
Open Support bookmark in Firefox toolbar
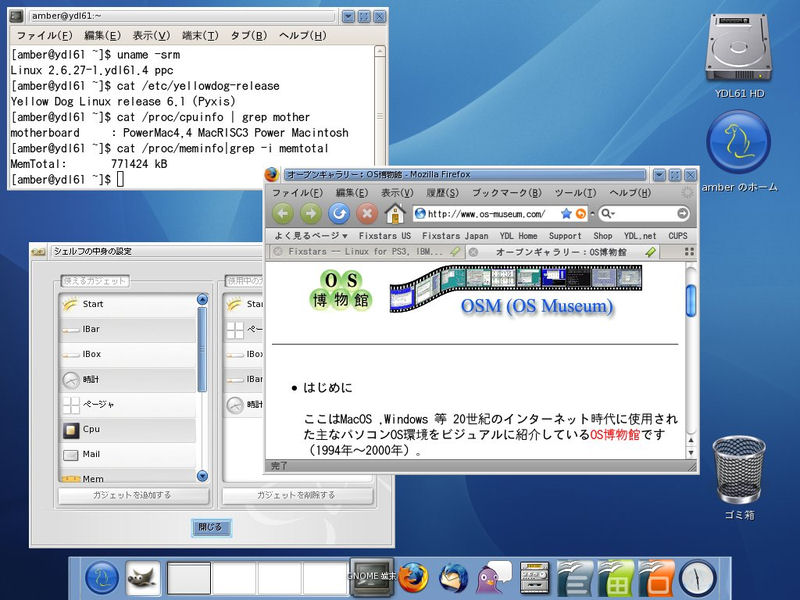point(565,236)
